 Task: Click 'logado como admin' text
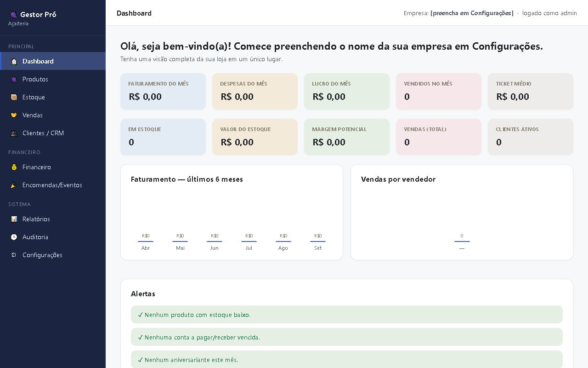pos(549,13)
